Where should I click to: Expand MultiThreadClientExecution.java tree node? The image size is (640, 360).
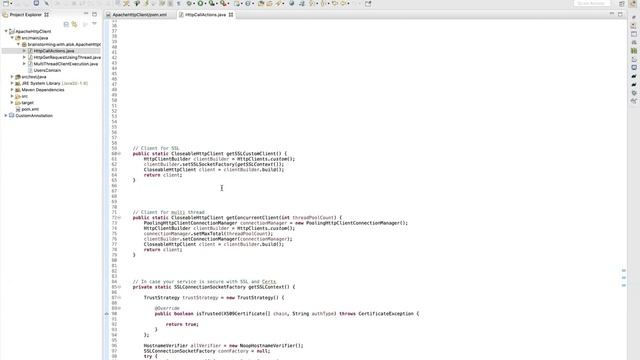[x=24, y=64]
